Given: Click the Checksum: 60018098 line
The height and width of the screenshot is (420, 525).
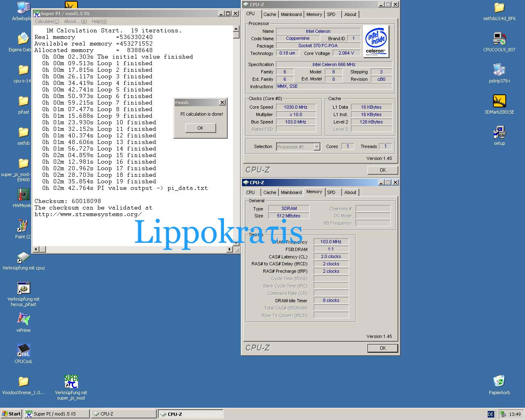Looking at the screenshot, I should 68,201.
